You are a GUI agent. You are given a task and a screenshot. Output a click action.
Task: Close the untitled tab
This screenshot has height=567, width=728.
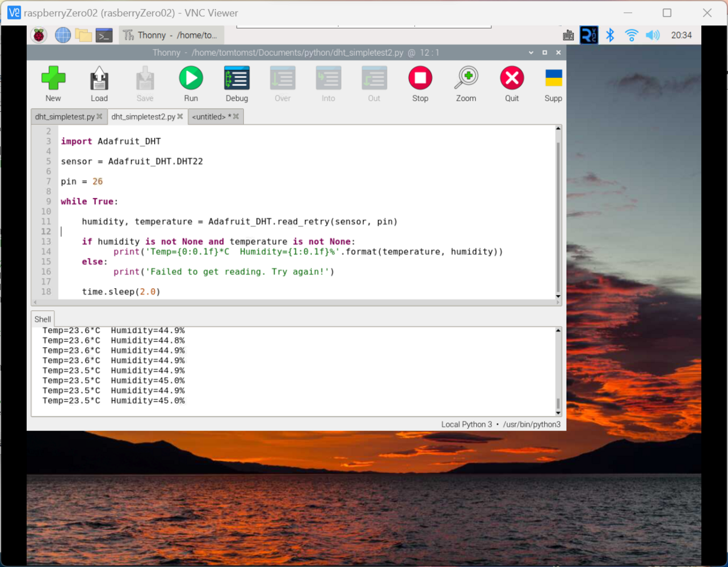236,117
